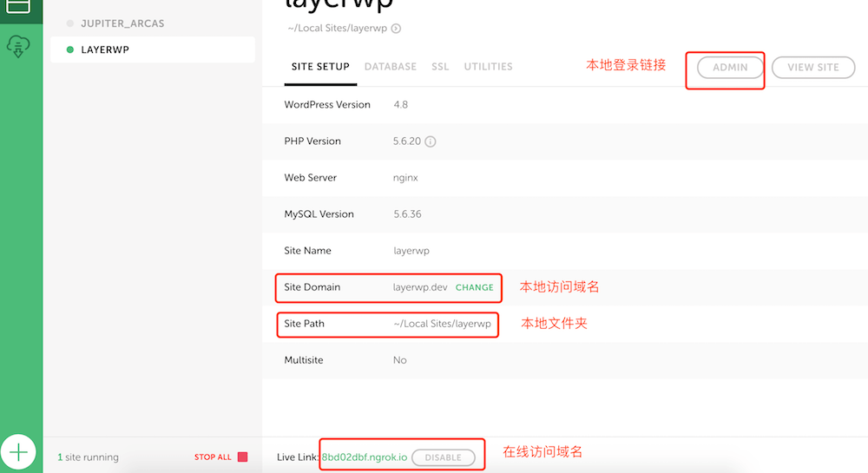
Task: Click the info icon next to PHP Version
Action: point(431,141)
